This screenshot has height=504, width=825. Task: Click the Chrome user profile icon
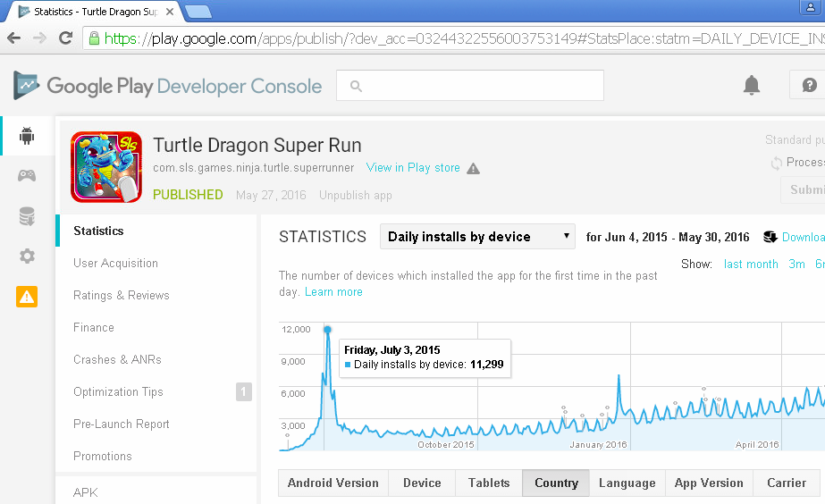pyautogui.click(x=811, y=7)
